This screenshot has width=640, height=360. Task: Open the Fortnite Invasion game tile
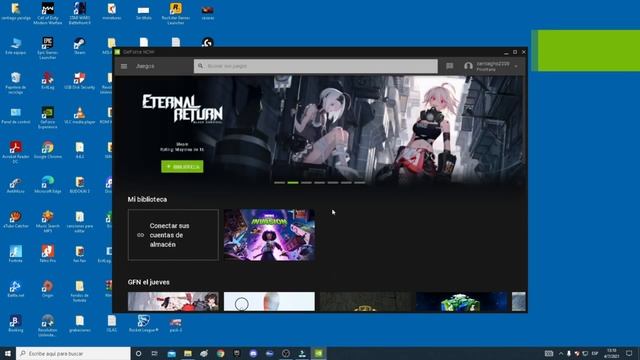(x=269, y=235)
